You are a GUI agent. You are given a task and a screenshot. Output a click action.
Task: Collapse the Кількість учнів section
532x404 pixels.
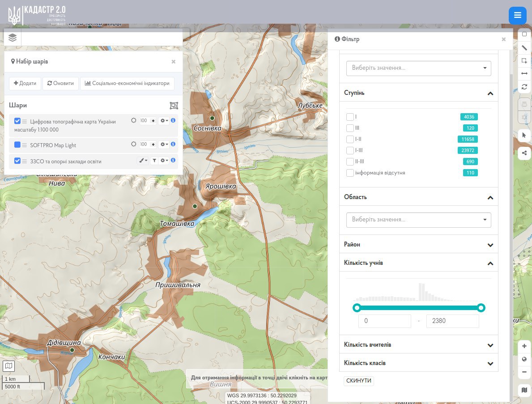490,263
